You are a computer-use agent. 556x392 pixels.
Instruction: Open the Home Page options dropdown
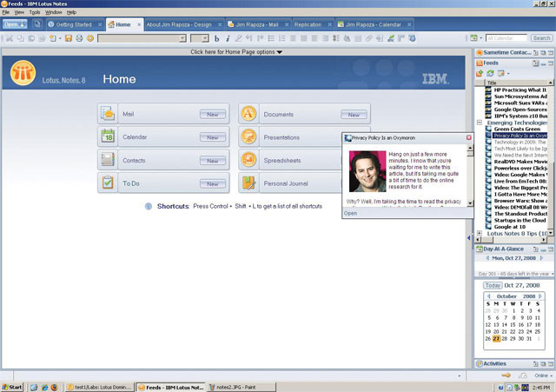click(236, 52)
